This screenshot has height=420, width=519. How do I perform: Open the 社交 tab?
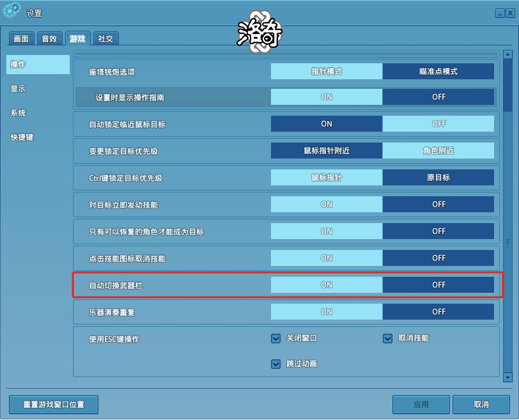(x=105, y=39)
